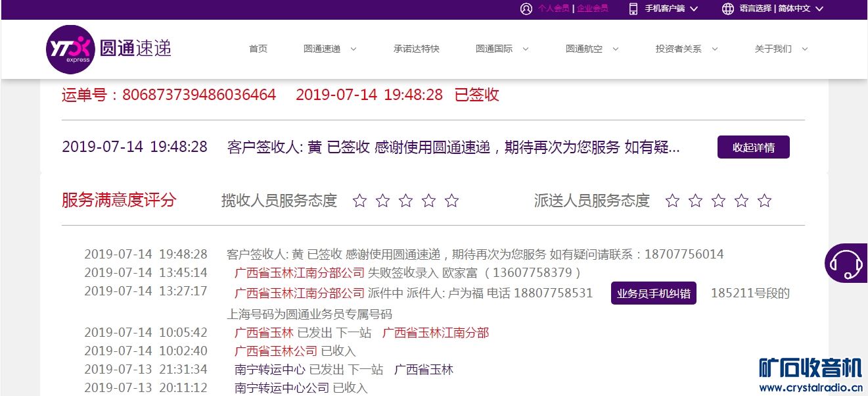Expand the 关于我们 menu chevron
The height and width of the screenshot is (396, 868).
[804, 49]
